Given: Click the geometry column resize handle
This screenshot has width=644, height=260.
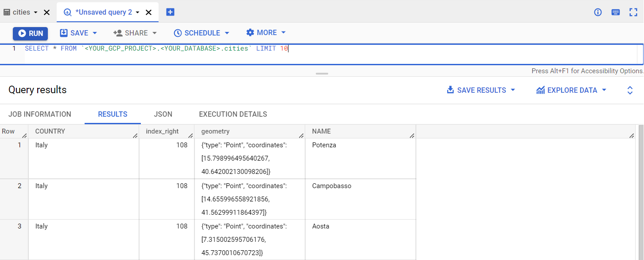Looking at the screenshot, I should click(301, 136).
